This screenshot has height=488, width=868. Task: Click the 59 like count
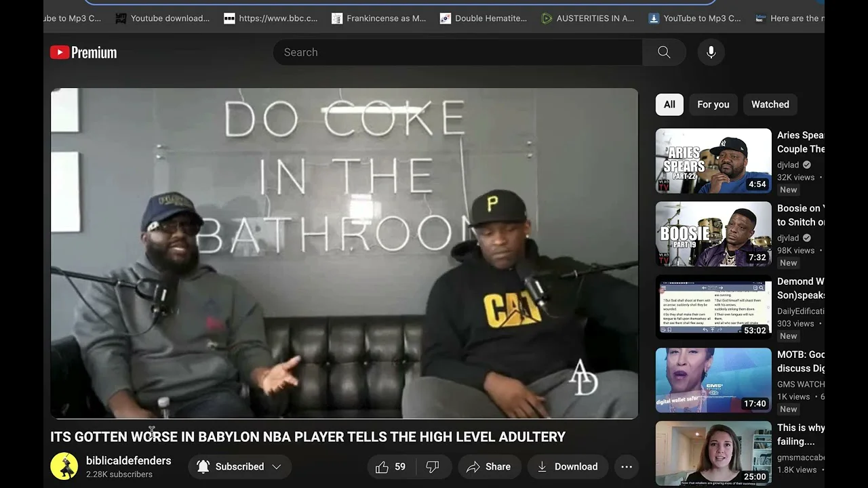tap(400, 466)
